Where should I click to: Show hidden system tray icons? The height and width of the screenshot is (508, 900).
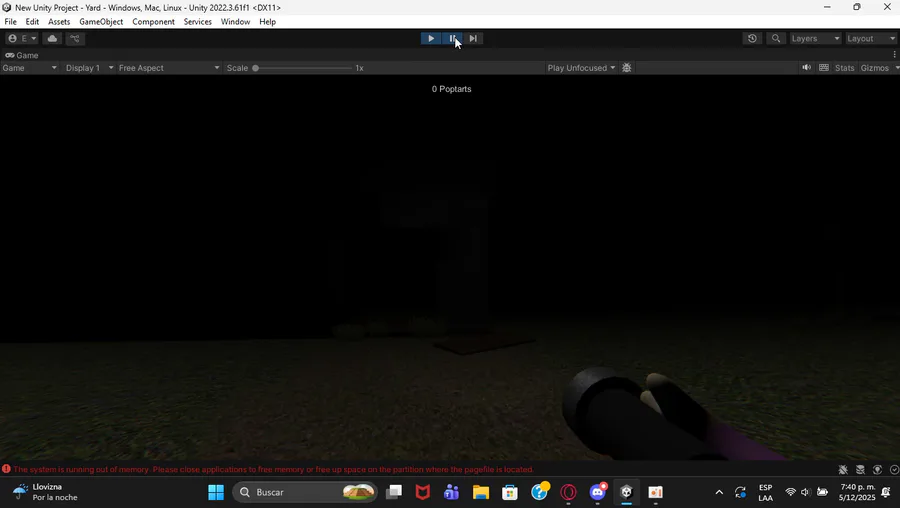click(x=719, y=492)
